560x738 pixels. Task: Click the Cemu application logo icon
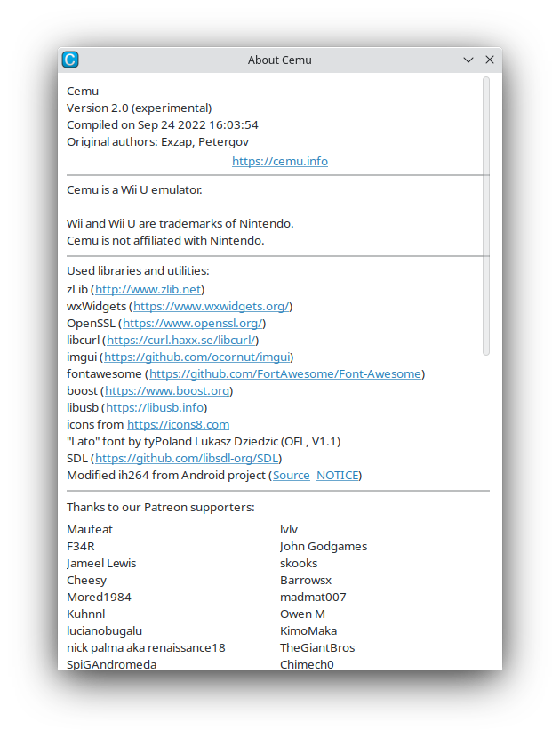(68, 60)
